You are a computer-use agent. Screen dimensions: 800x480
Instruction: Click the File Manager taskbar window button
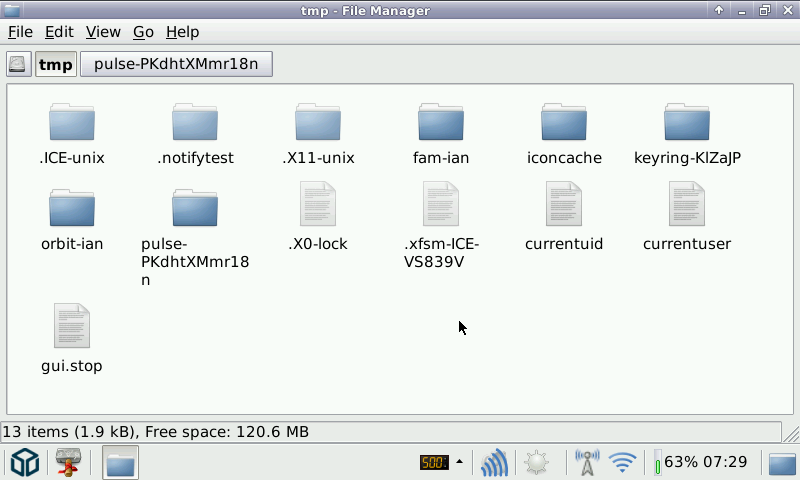click(120, 463)
